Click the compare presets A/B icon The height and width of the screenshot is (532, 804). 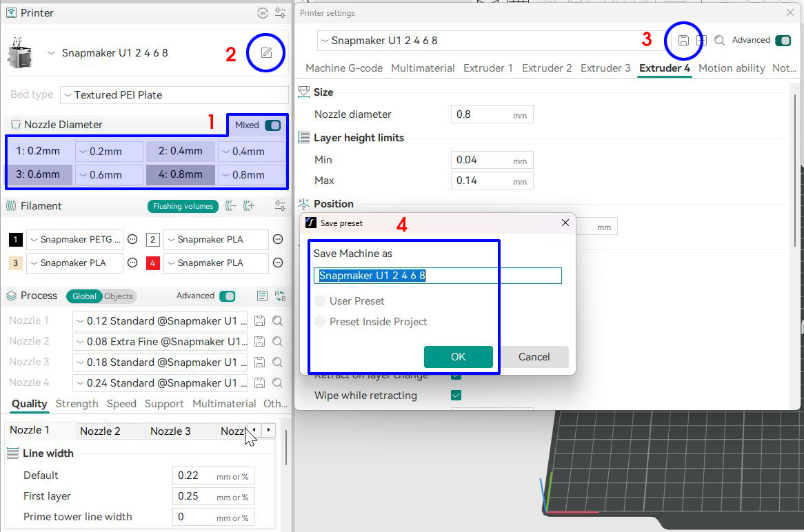pyautogui.click(x=280, y=296)
